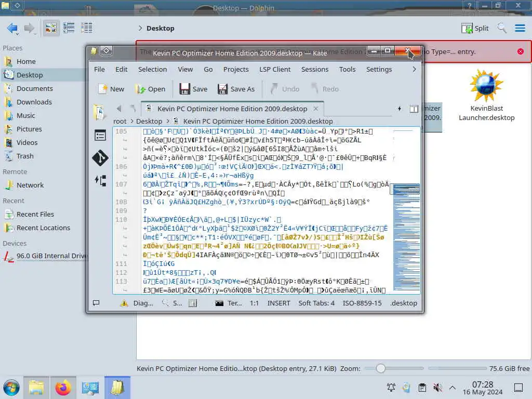Open the .desktop syntax mode dropdown
532x399 pixels.
[x=403, y=303]
